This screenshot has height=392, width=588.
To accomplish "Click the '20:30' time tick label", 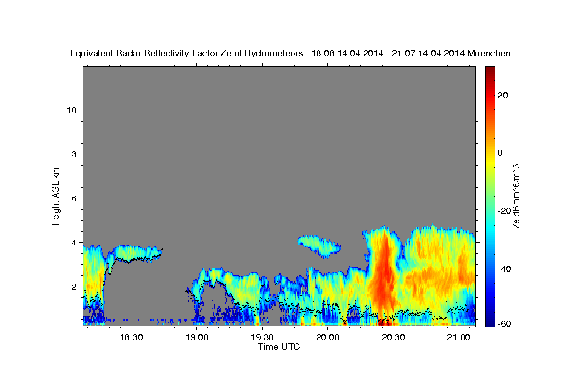I will (393, 337).
